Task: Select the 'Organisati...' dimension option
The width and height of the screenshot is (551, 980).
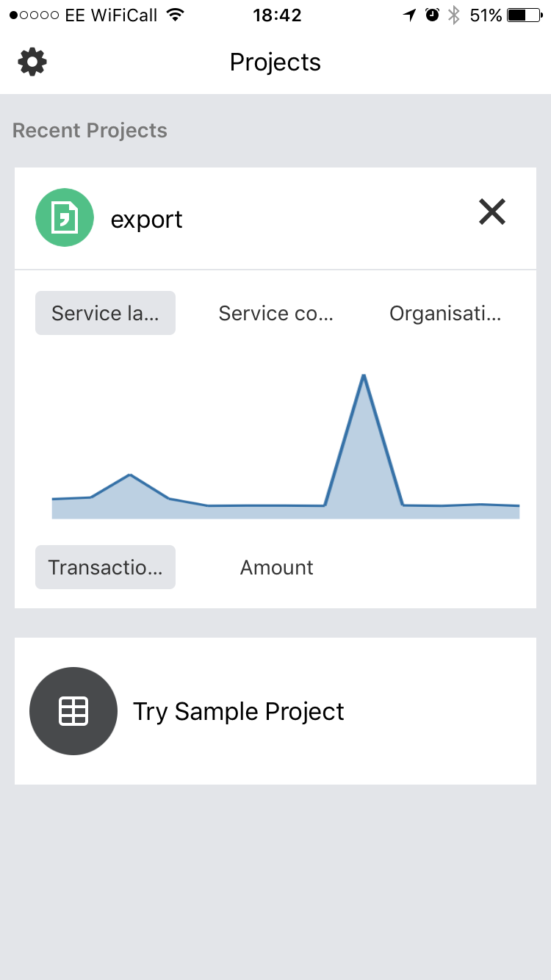Action: point(445,313)
